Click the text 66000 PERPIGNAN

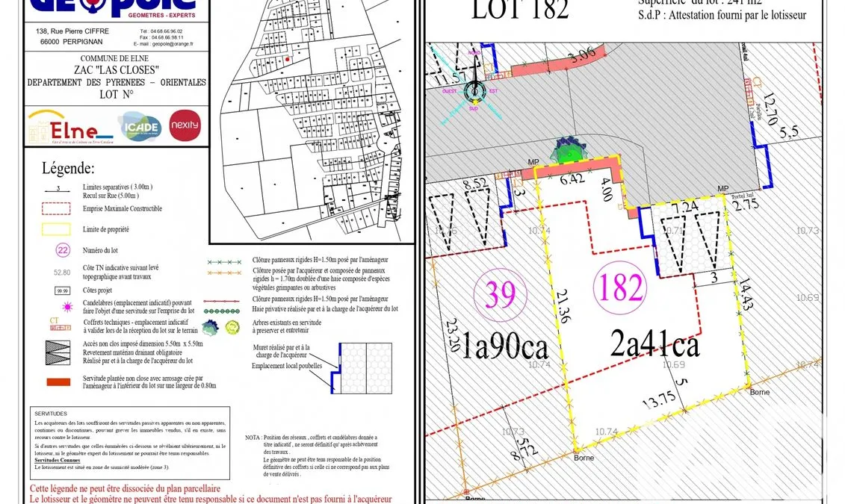coord(71,42)
